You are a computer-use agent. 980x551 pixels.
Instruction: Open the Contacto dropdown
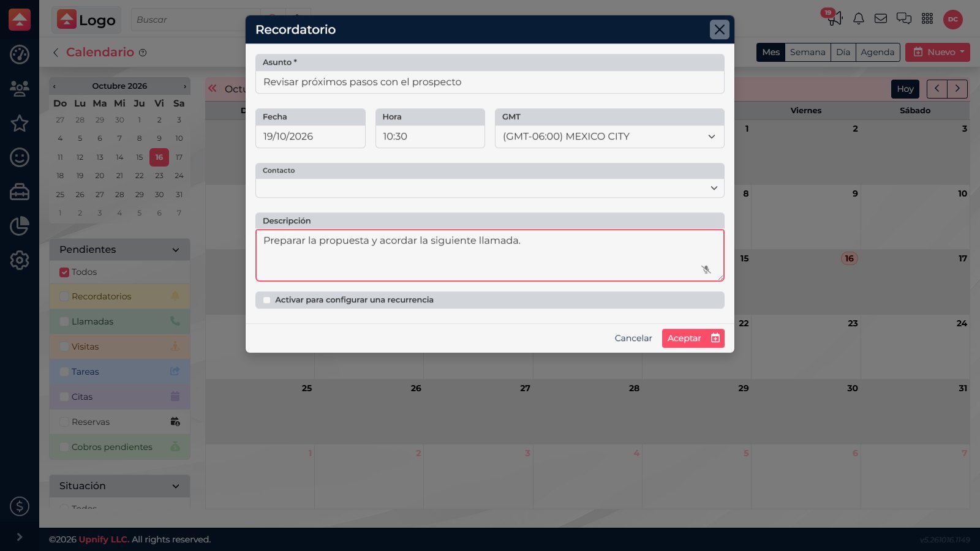[x=490, y=188]
